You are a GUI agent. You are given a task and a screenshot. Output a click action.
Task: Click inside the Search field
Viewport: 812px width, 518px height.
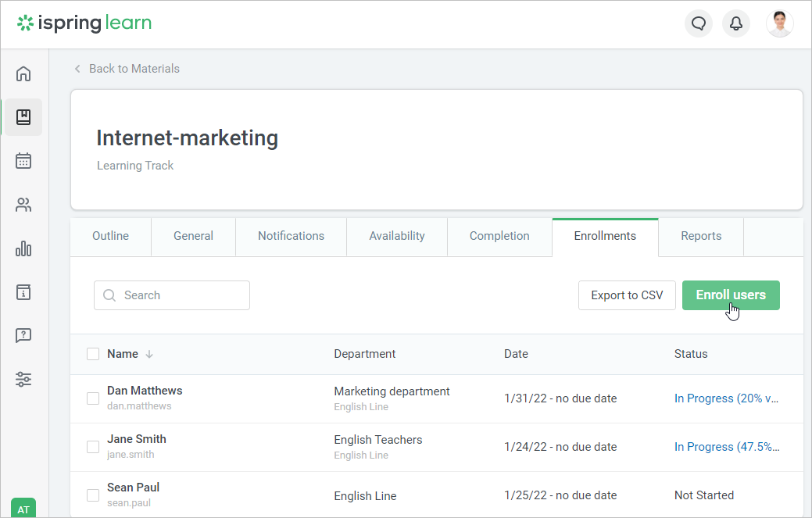coord(171,295)
